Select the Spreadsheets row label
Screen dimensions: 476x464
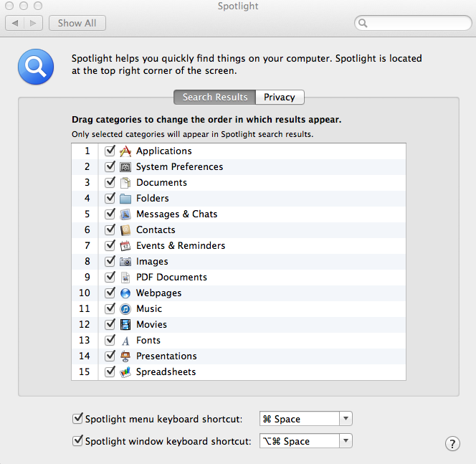[x=166, y=372]
